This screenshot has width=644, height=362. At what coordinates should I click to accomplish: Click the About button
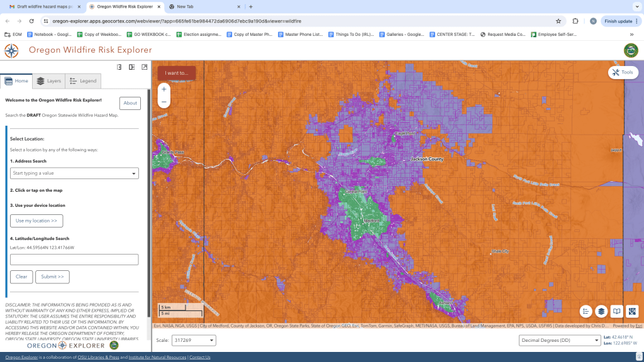point(130,103)
